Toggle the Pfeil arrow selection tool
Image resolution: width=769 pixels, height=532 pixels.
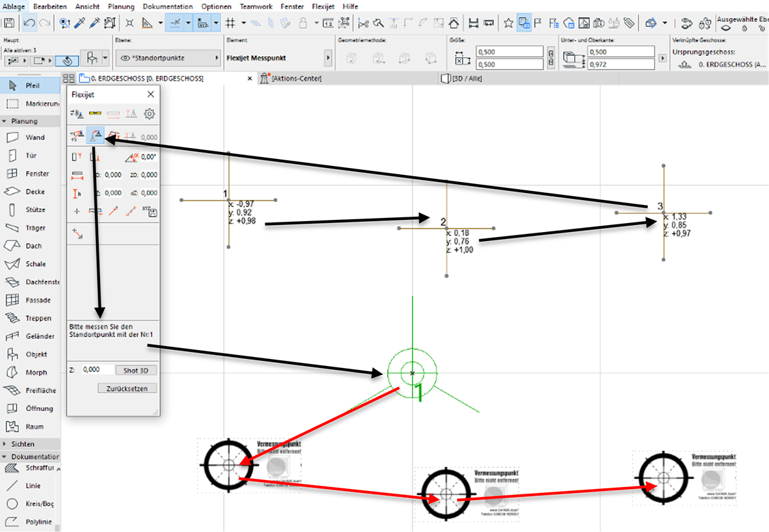tap(31, 85)
